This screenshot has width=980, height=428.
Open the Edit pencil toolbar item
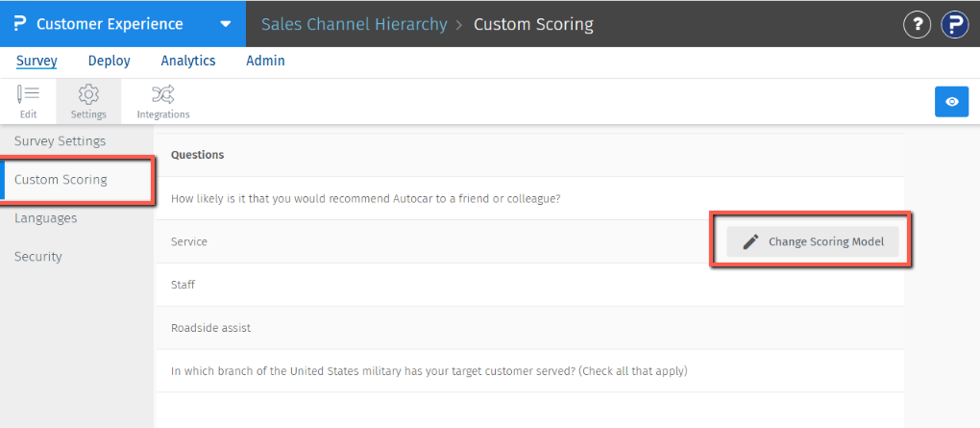coord(28,101)
